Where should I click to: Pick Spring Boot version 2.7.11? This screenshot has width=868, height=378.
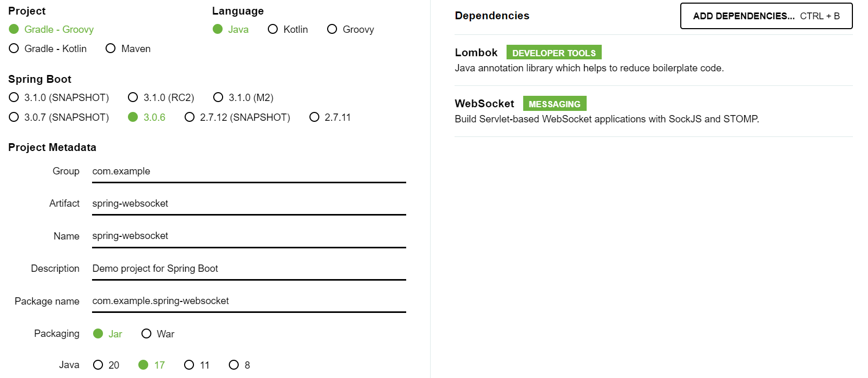pyautogui.click(x=330, y=117)
